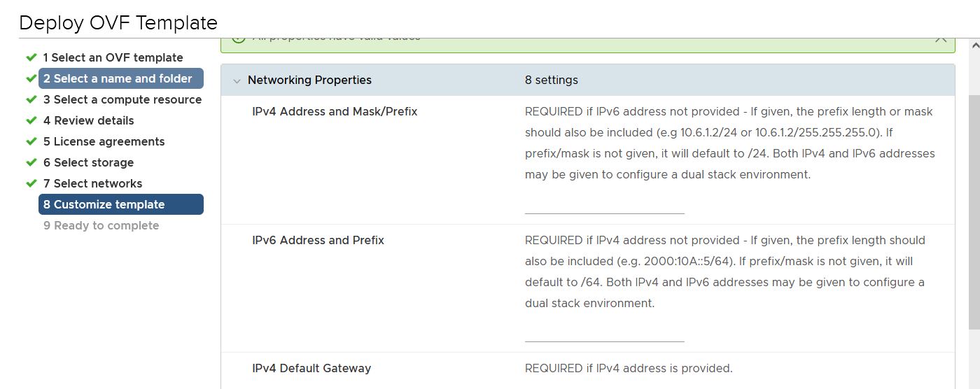
Task: Collapse the Networking Properties section chevron
Action: click(237, 80)
